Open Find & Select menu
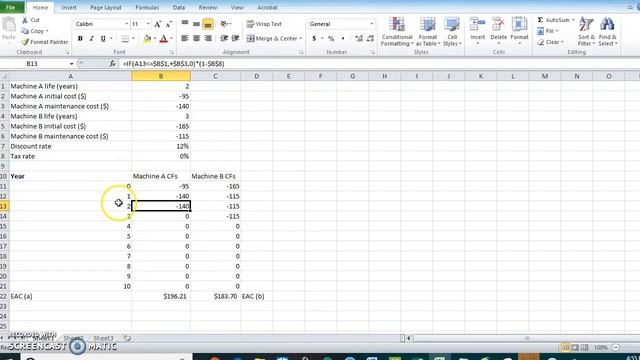The height and width of the screenshot is (360, 640). [x=607, y=32]
